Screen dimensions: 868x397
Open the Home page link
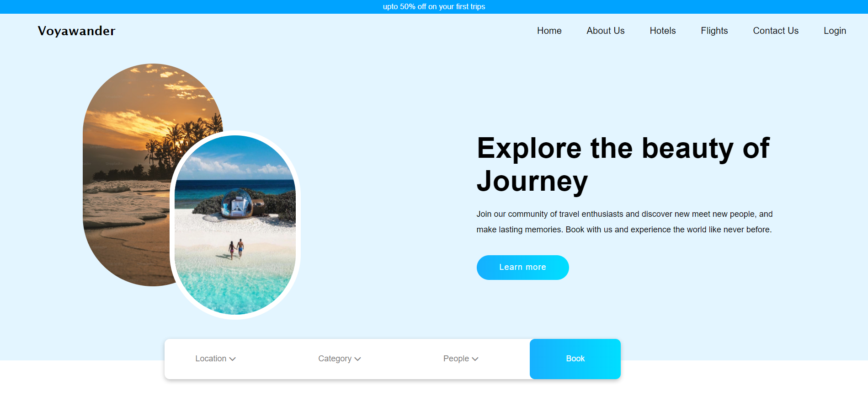point(549,31)
